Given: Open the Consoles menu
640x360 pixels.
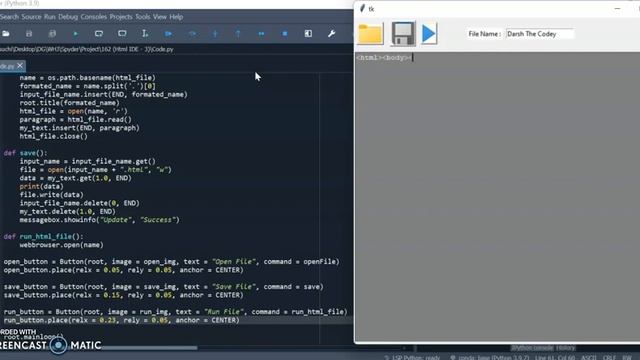Looking at the screenshot, I should [93, 17].
